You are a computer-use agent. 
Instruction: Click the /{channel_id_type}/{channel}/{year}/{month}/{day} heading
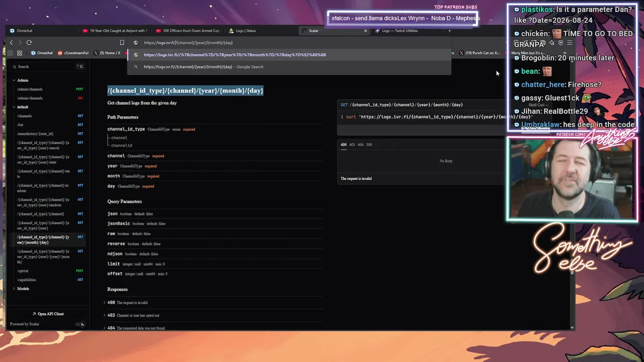185,90
